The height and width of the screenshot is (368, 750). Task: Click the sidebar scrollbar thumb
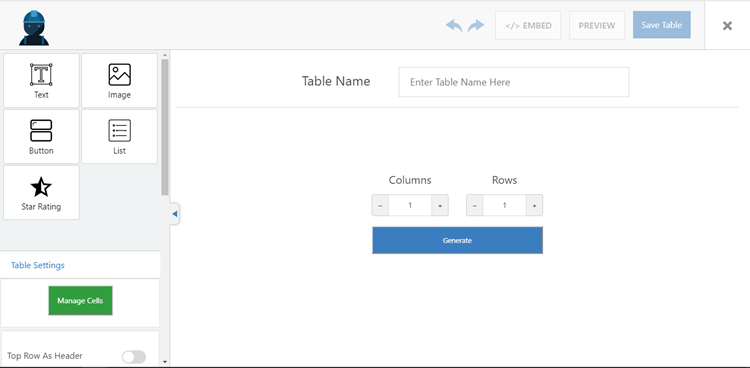(x=165, y=127)
